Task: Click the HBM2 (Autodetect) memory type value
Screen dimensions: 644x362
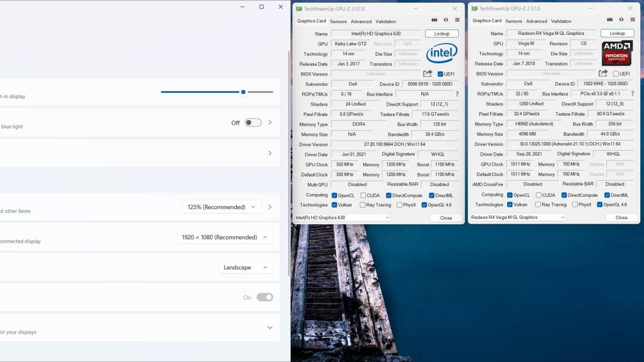Action: coord(533,124)
